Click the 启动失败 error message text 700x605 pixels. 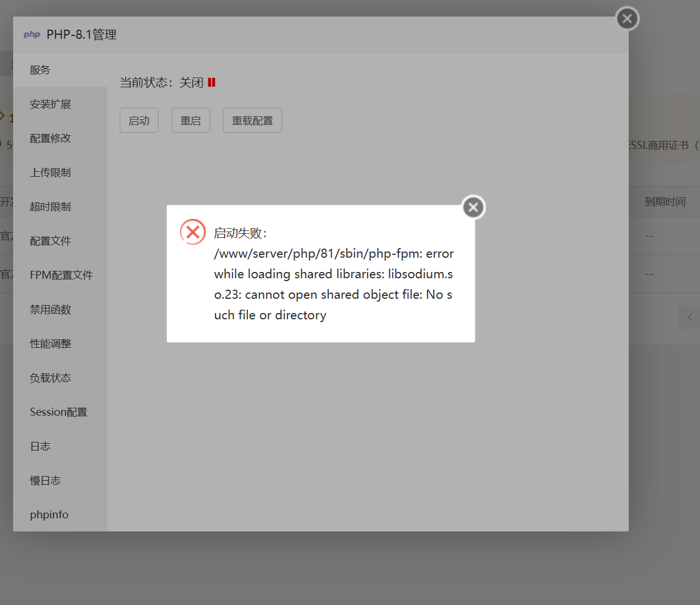tap(333, 274)
